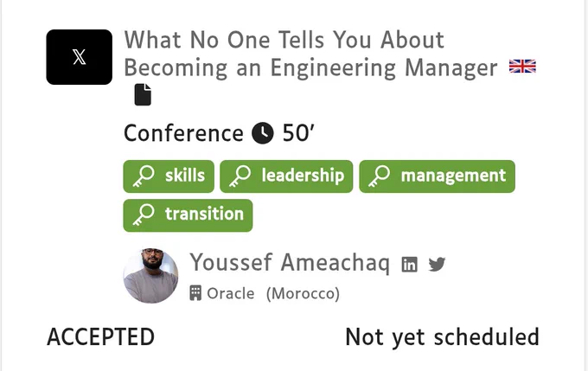
Task: Open Youssef Ameachaq's Twitter profile icon
Action: (437, 264)
